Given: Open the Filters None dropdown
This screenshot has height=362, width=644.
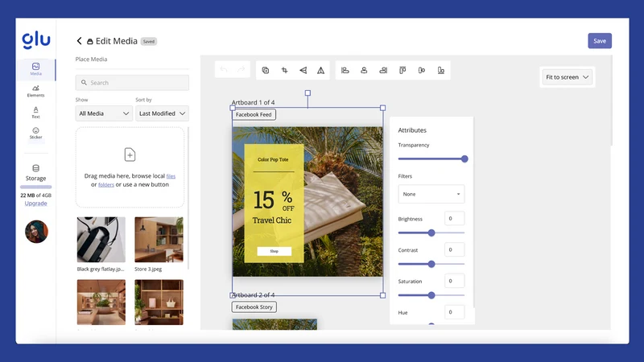Looking at the screenshot, I should pyautogui.click(x=431, y=194).
